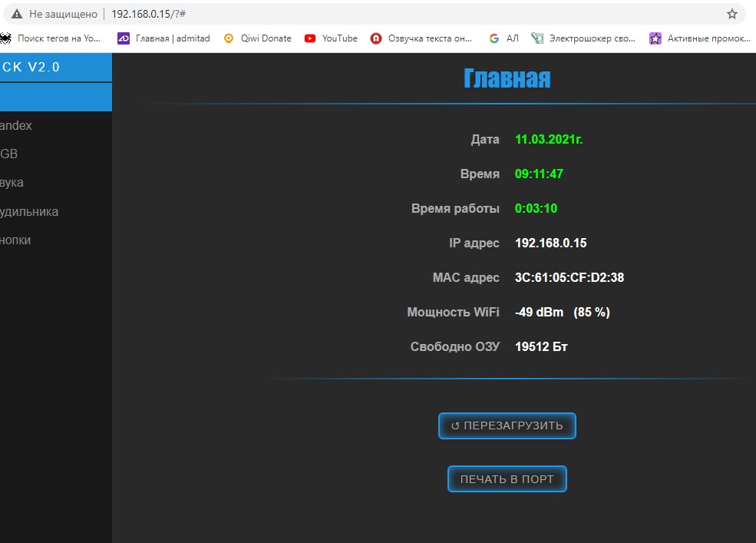Click the not-secure warning triangle icon
This screenshot has width=756, height=543.
[x=17, y=14]
